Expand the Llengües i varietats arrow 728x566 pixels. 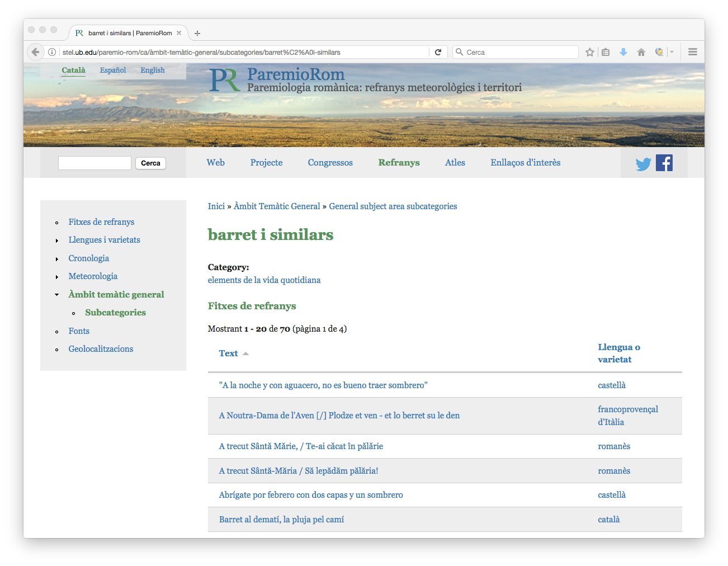pyautogui.click(x=57, y=240)
